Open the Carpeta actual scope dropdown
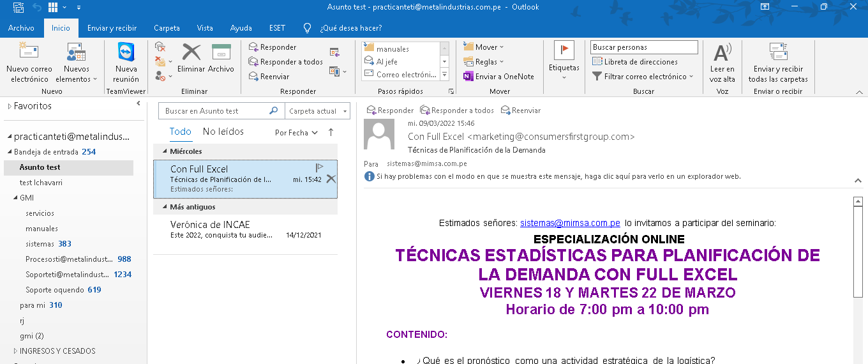This screenshot has width=868, height=364. tap(317, 111)
